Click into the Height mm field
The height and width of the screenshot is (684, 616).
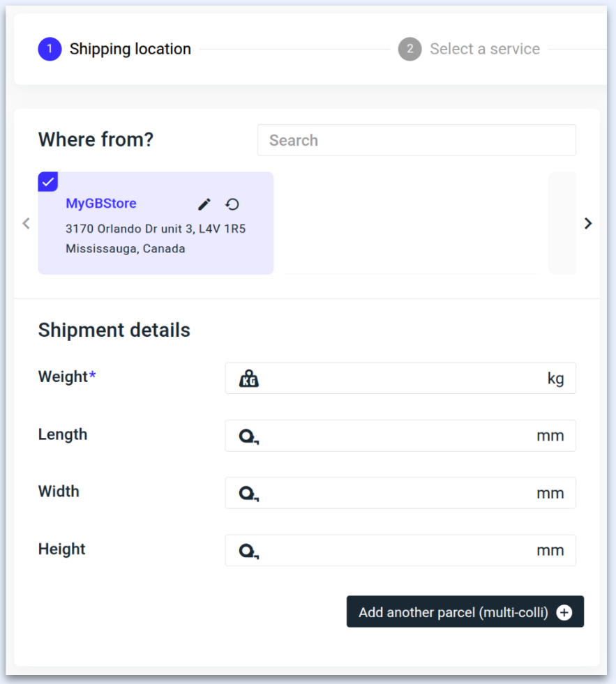(x=398, y=551)
